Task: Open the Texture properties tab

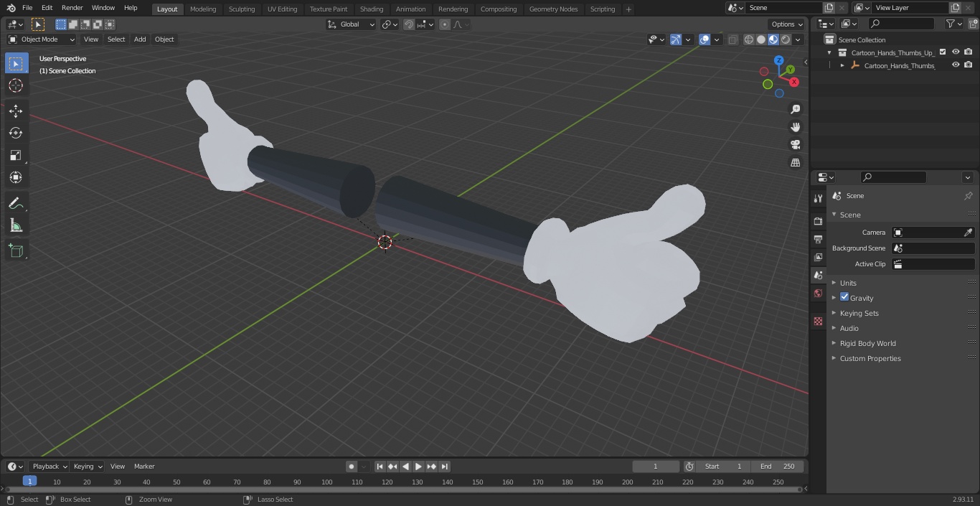Action: coord(818,322)
